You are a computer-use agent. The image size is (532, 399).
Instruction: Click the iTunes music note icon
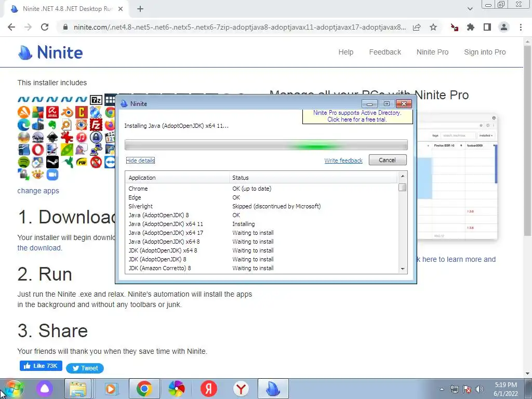coord(82,137)
